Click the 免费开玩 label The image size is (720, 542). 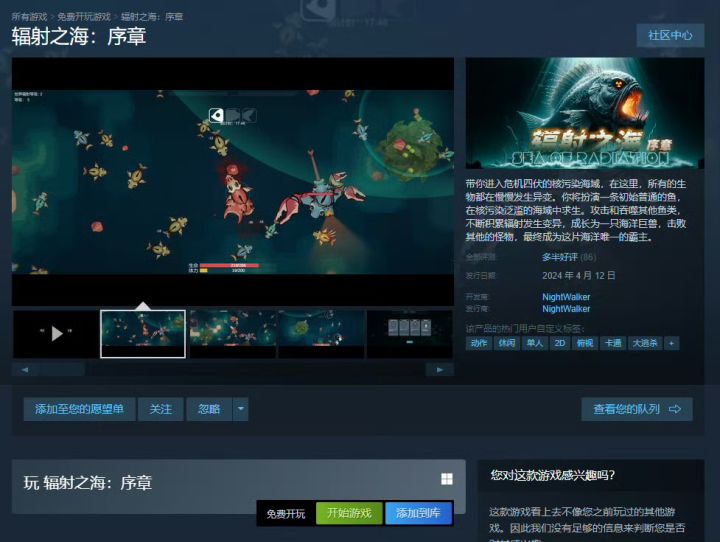point(286,514)
